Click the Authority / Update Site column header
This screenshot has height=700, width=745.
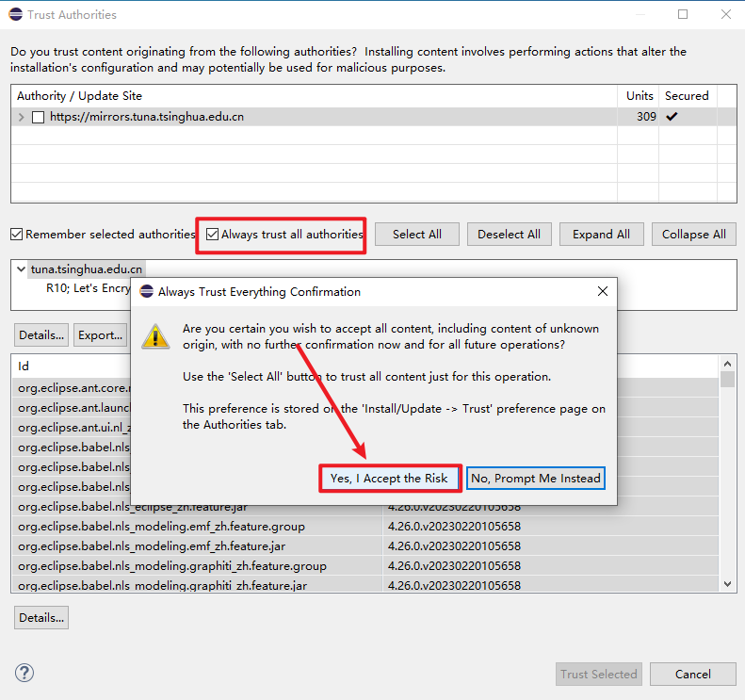pos(79,96)
